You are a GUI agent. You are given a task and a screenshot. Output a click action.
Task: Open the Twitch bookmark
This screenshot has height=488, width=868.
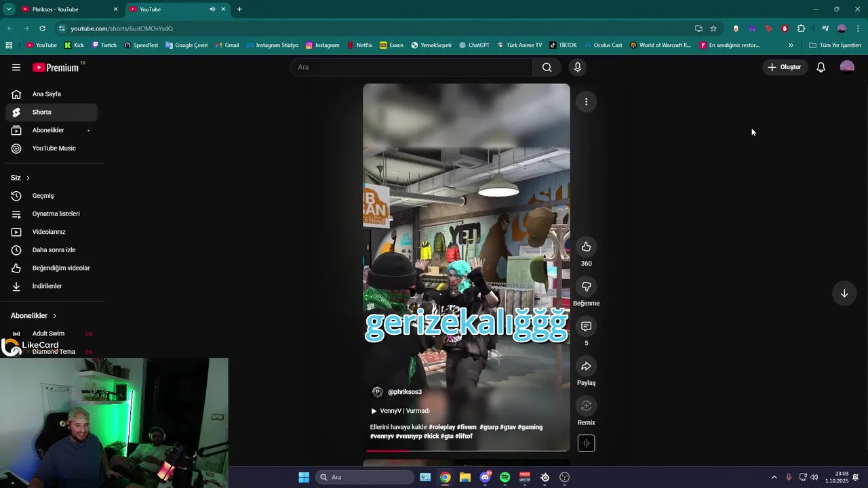104,45
